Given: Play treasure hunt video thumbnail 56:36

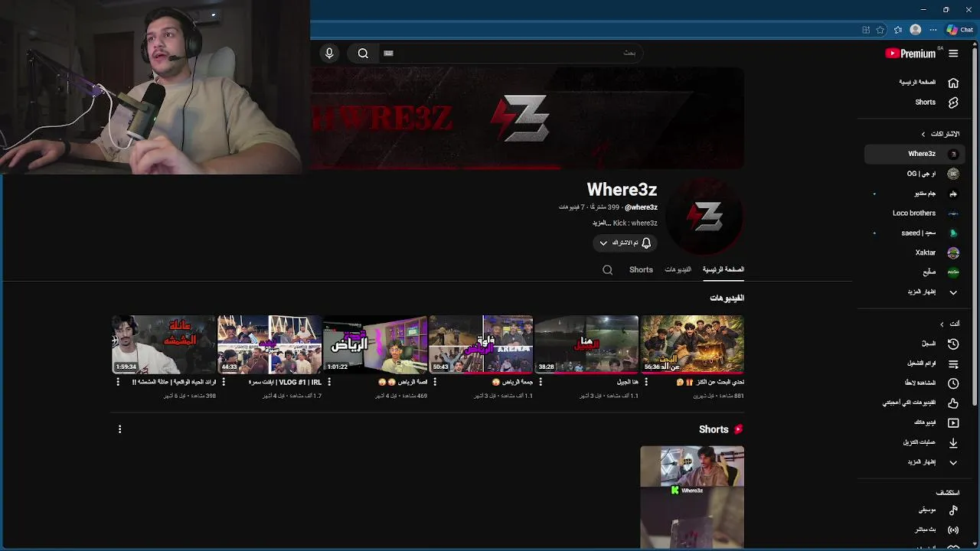Looking at the screenshot, I should coord(692,344).
